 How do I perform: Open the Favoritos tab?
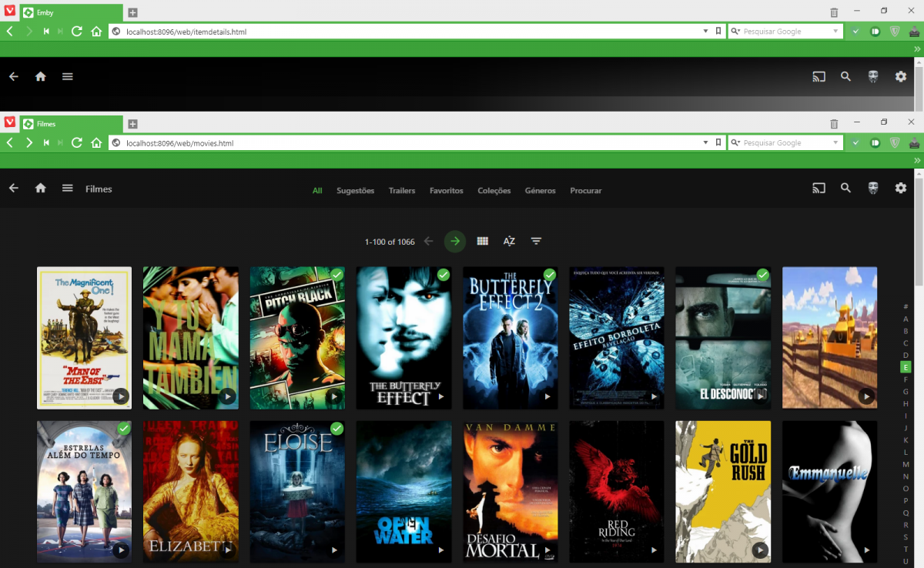(x=447, y=190)
